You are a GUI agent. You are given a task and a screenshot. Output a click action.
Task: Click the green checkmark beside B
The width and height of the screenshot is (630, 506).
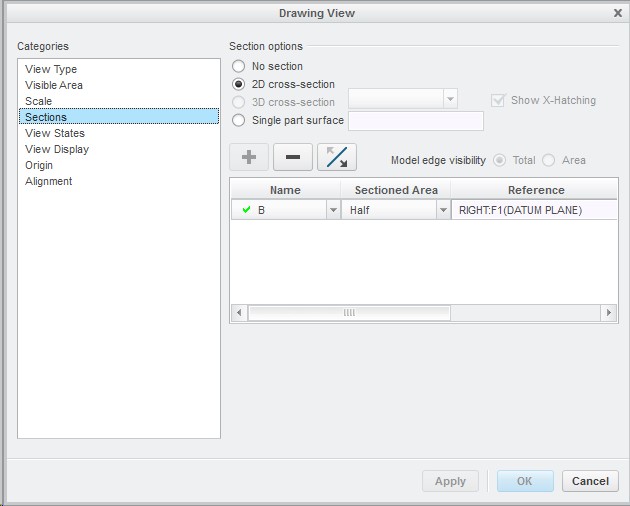[246, 209]
